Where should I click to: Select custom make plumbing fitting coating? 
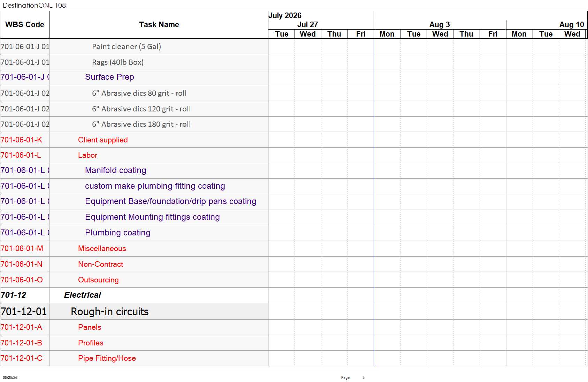155,186
